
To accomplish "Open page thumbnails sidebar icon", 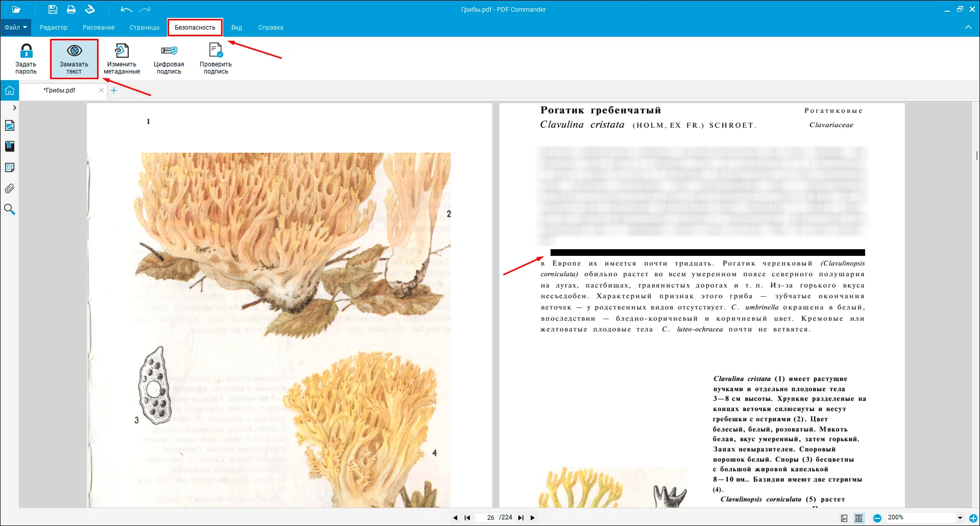I will 10,126.
